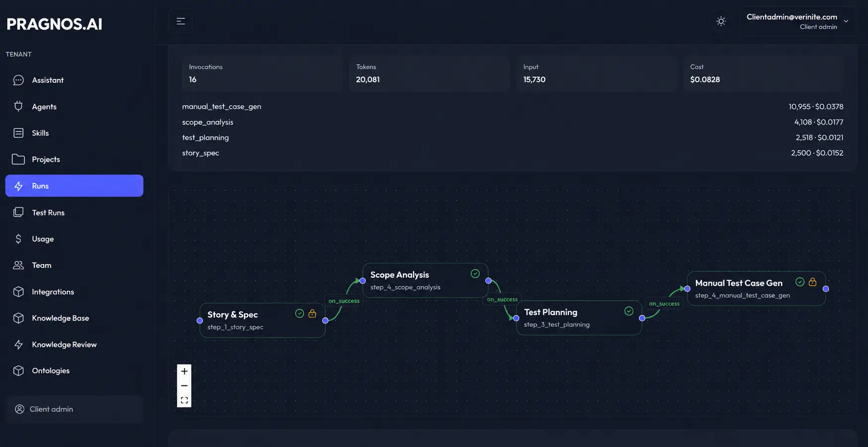Click the Runs lightning bolt icon

pos(18,186)
